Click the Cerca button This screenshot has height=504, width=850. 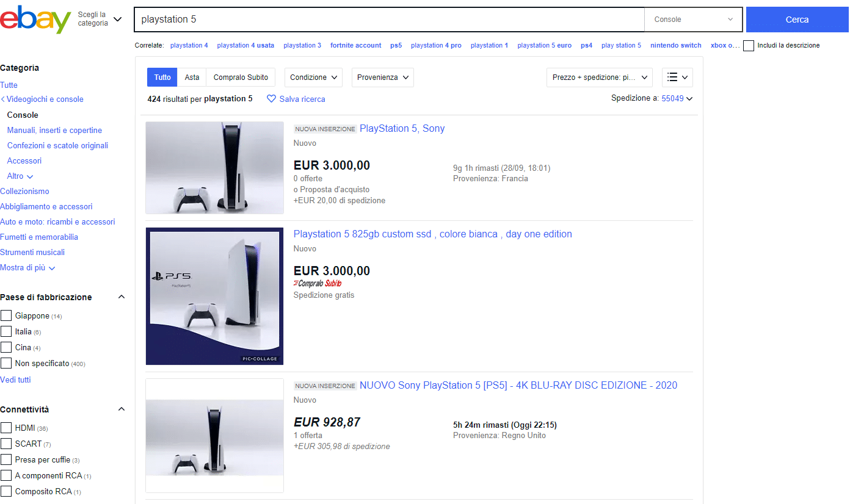click(x=797, y=20)
